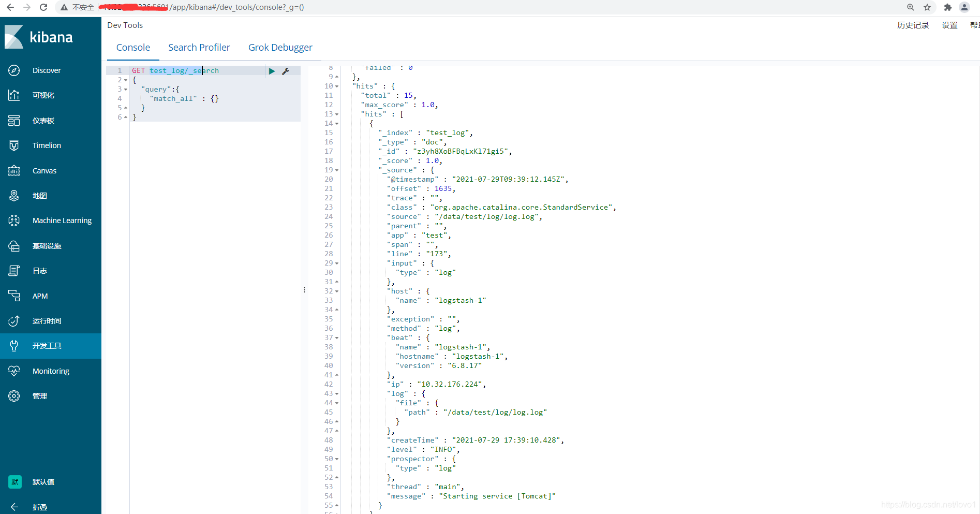Reload the page in browser
The width and height of the screenshot is (980, 514).
tap(43, 7)
